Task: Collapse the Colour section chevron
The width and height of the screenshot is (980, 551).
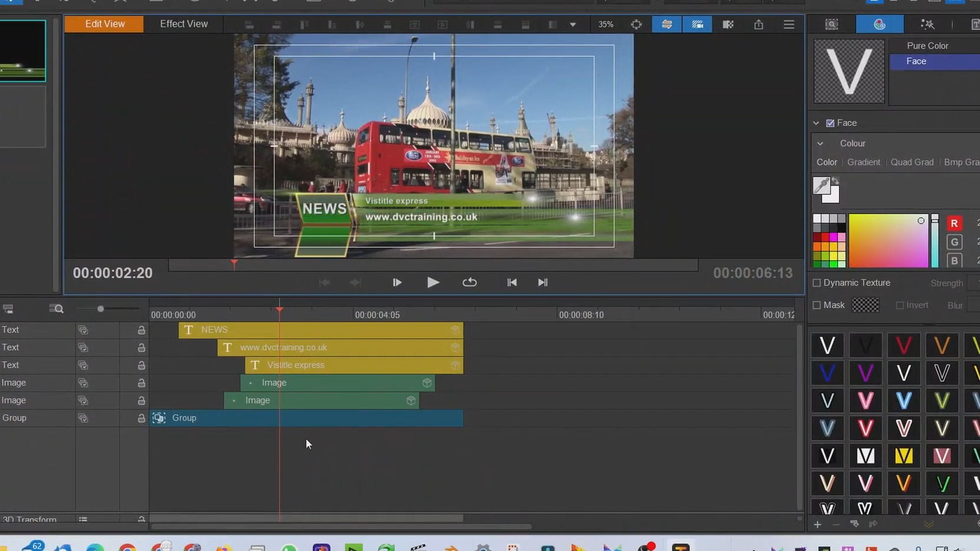Action: tap(820, 144)
